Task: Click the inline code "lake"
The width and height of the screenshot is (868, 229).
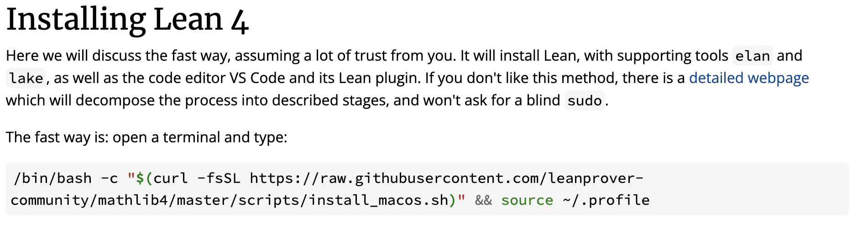Action: [26, 78]
